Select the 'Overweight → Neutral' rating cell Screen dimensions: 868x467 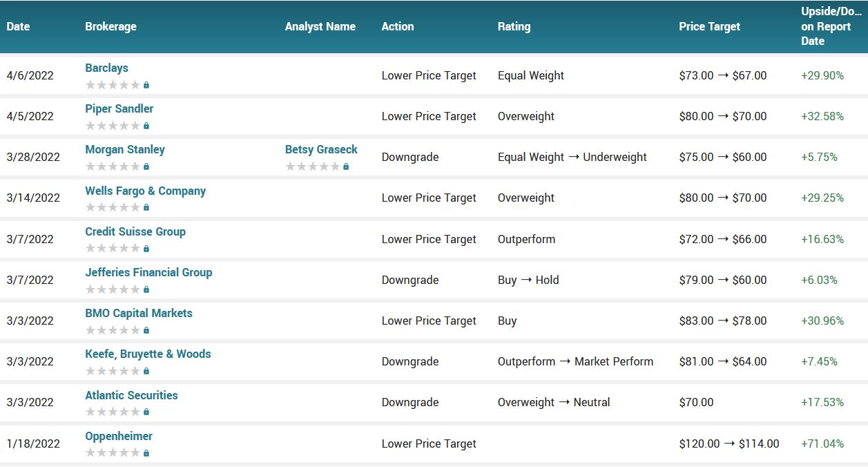click(554, 402)
